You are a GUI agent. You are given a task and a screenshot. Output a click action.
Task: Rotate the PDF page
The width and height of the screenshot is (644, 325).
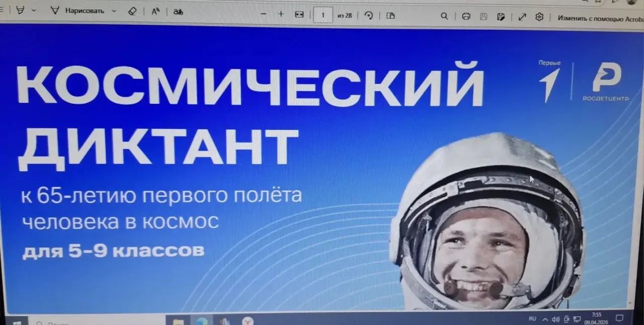[x=369, y=16]
